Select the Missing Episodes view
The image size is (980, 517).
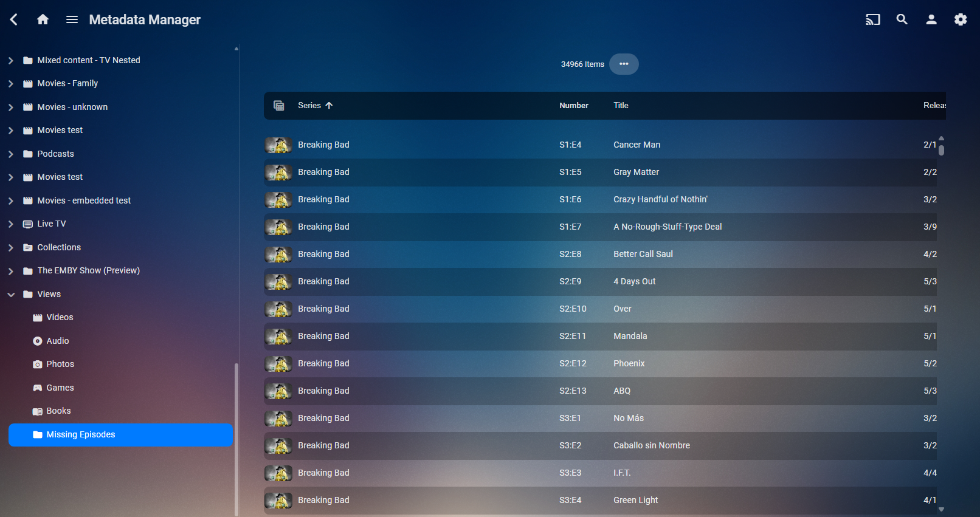pyautogui.click(x=121, y=435)
